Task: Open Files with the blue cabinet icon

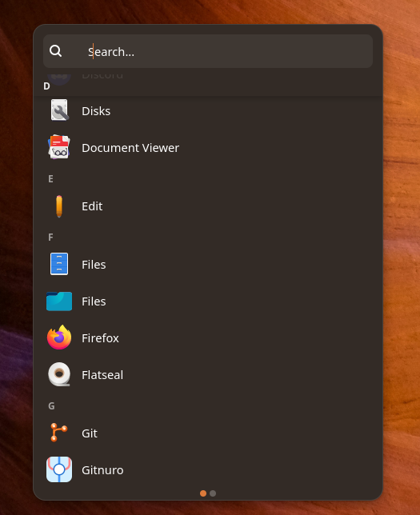Action: tap(59, 264)
